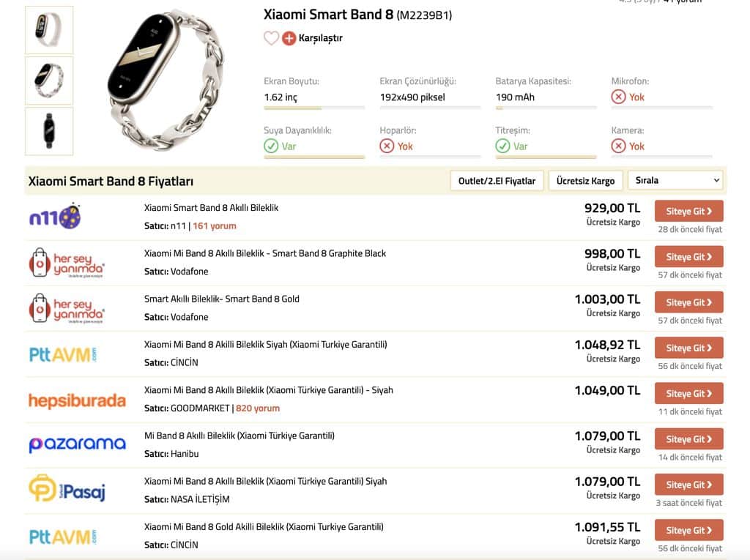The width and height of the screenshot is (750, 560).
Task: Open the hepsiburada store logo
Action: (x=77, y=400)
